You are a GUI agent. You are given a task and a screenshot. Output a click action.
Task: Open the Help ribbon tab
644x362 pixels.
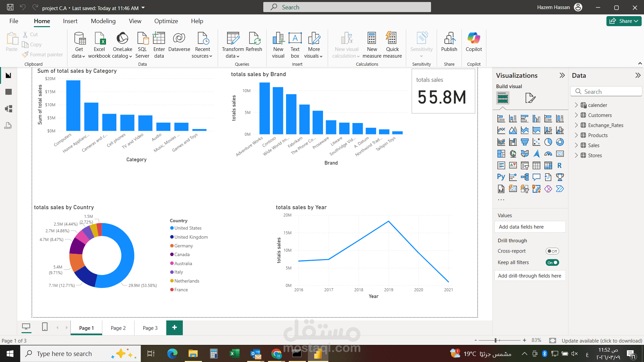point(197,21)
